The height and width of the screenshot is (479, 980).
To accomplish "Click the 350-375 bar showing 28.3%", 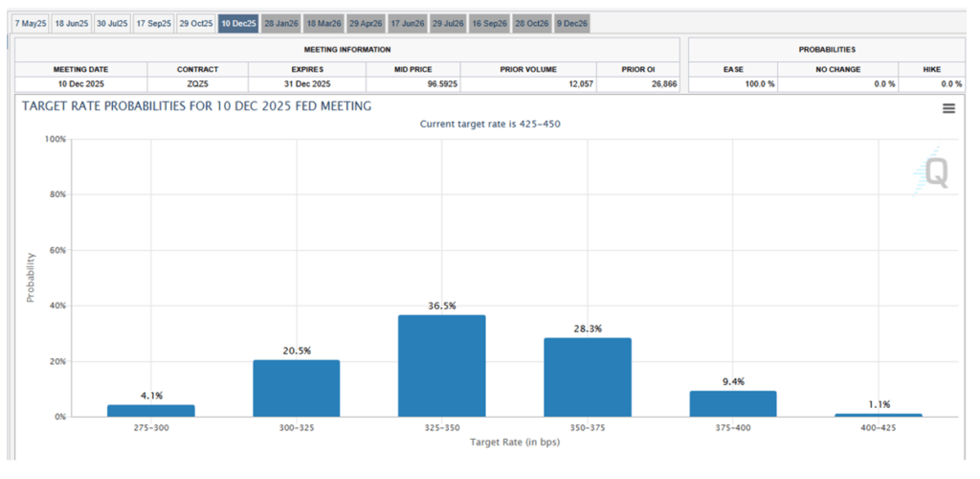I will pos(588,377).
